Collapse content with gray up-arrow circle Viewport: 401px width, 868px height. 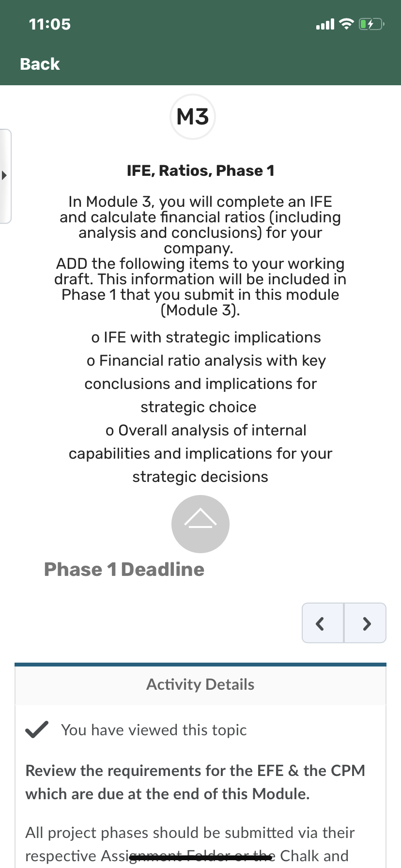(200, 524)
